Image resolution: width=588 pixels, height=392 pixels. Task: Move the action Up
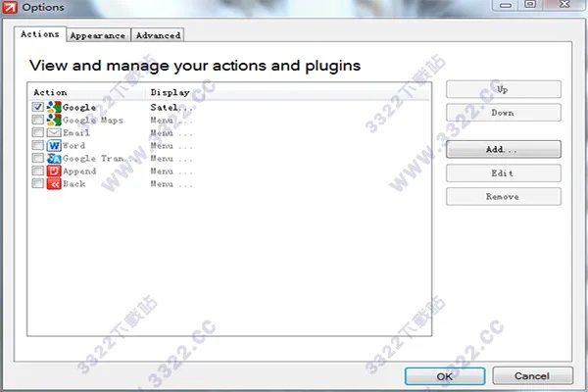pyautogui.click(x=503, y=89)
